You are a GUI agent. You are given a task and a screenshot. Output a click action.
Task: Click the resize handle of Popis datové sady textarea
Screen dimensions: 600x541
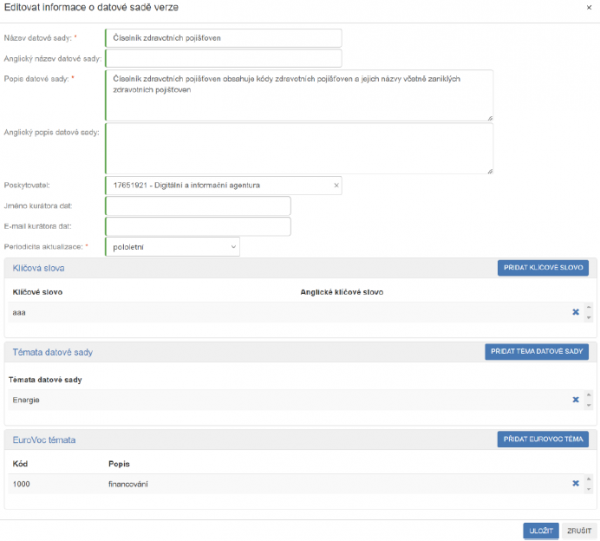click(490, 118)
